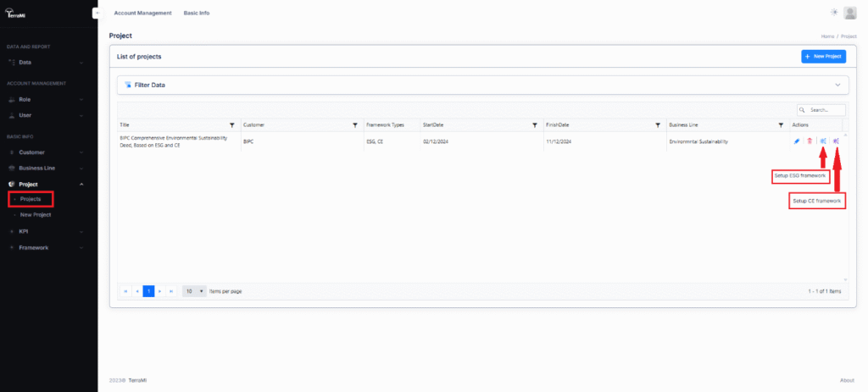Click the table Search input field
Image resolution: width=868 pixels, height=392 pixels.
826,110
